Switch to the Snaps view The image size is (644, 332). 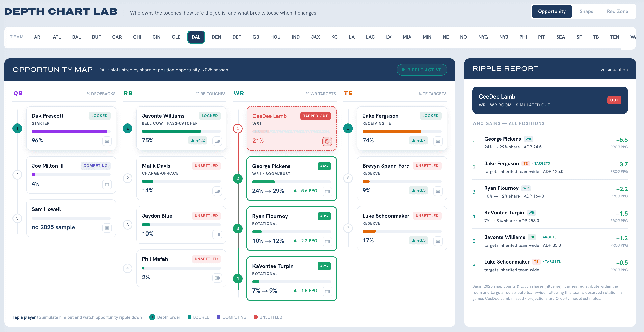coord(586,11)
